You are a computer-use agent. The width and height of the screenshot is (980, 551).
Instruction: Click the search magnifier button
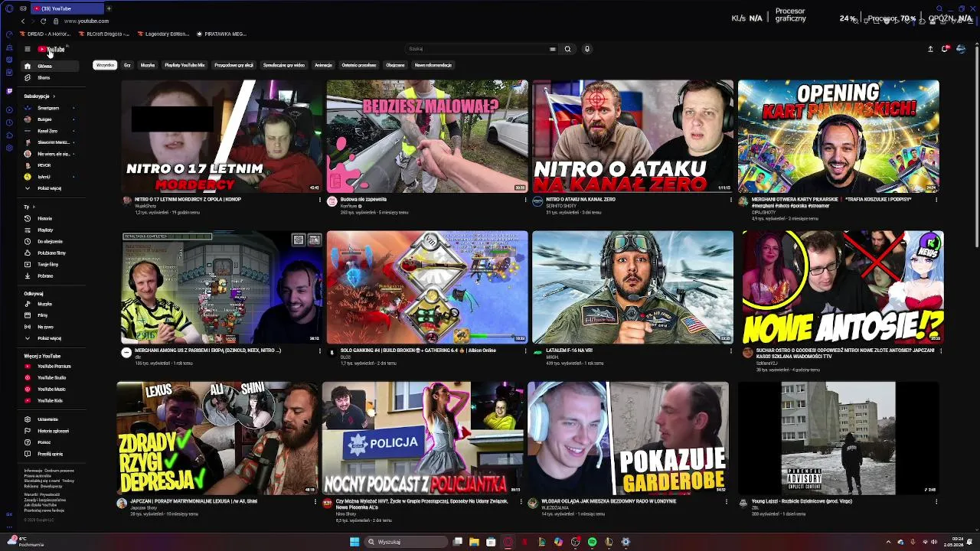[567, 49]
